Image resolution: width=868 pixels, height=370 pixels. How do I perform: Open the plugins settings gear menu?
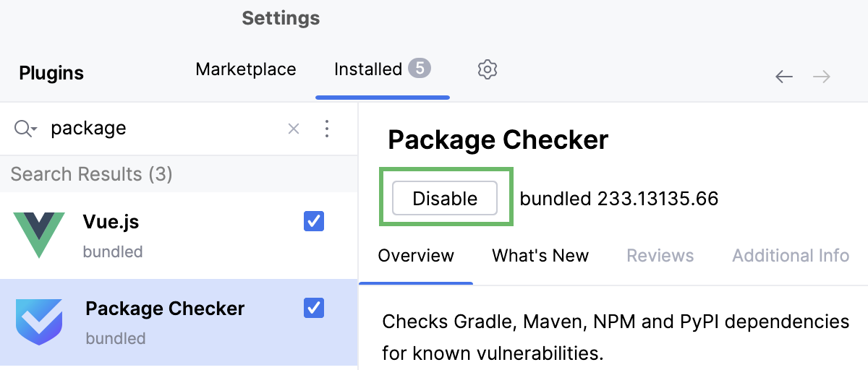488,69
